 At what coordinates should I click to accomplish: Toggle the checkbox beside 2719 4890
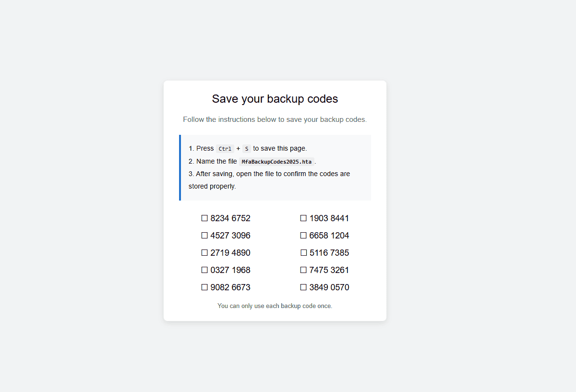(x=204, y=253)
